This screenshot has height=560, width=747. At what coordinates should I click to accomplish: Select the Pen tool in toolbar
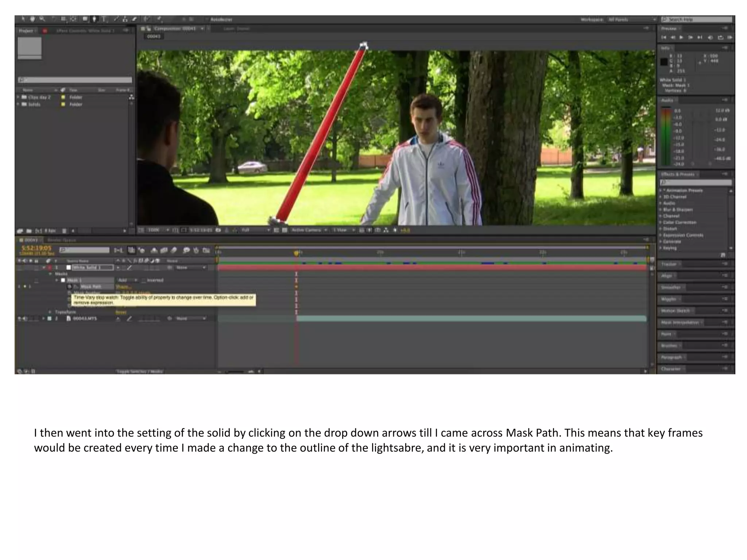point(94,19)
